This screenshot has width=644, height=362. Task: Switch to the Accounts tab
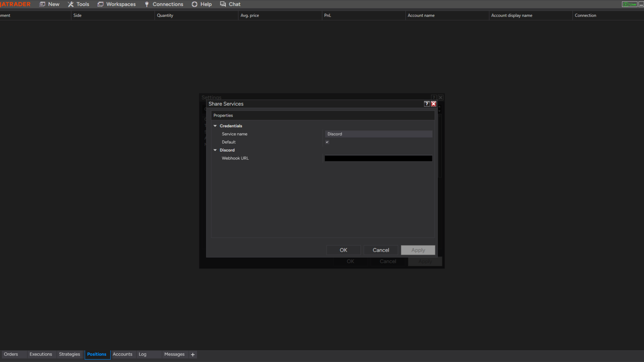[122, 354]
